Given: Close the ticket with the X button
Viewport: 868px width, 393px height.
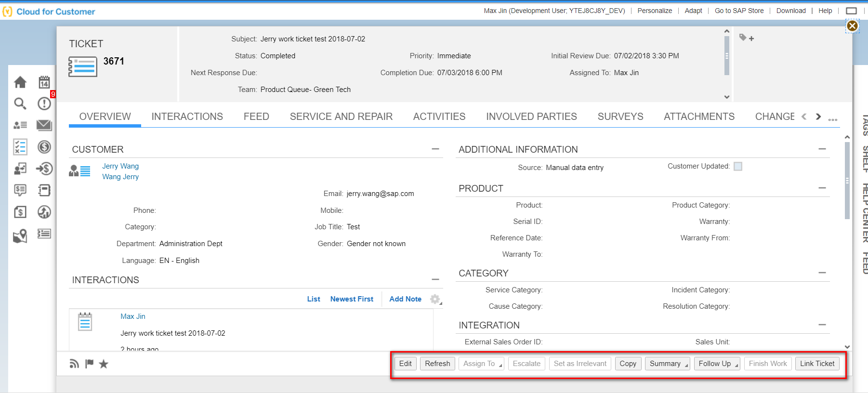Looking at the screenshot, I should pyautogui.click(x=853, y=26).
